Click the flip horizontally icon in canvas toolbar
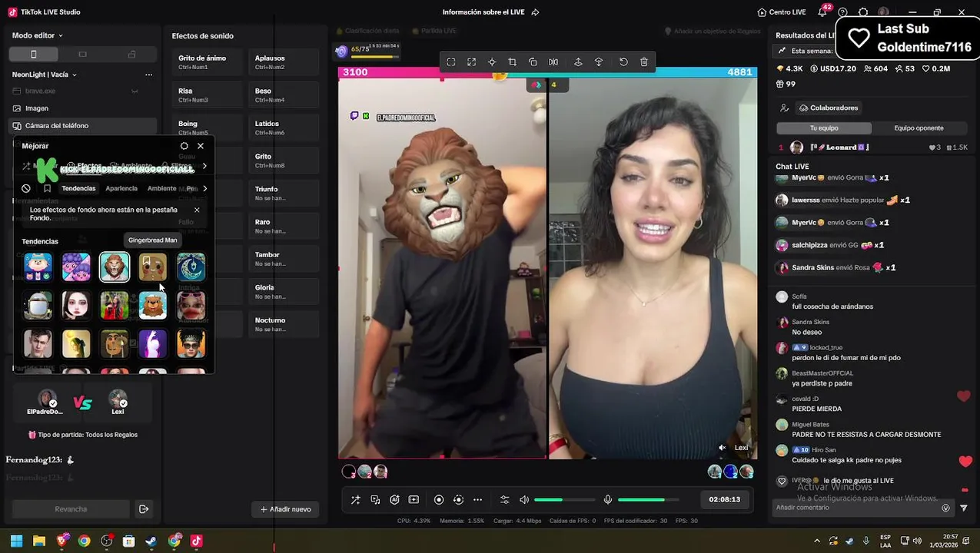This screenshot has height=553, width=980. click(x=553, y=62)
